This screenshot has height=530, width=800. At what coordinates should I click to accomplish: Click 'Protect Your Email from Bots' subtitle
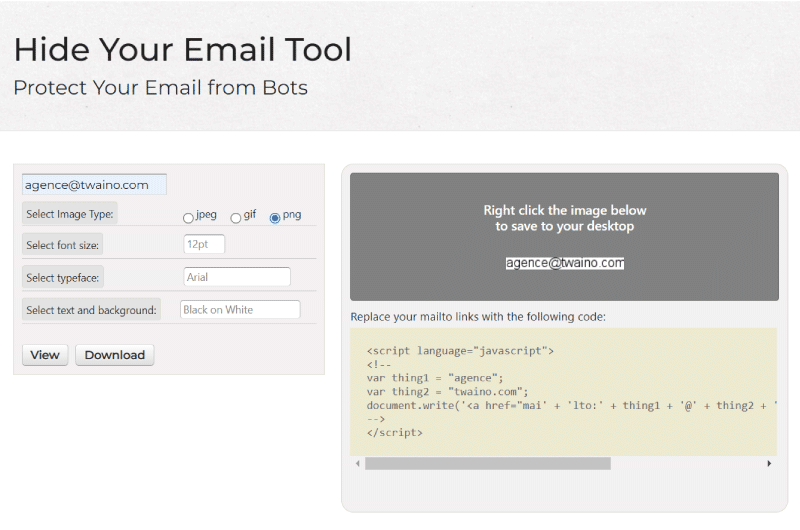[x=161, y=88]
